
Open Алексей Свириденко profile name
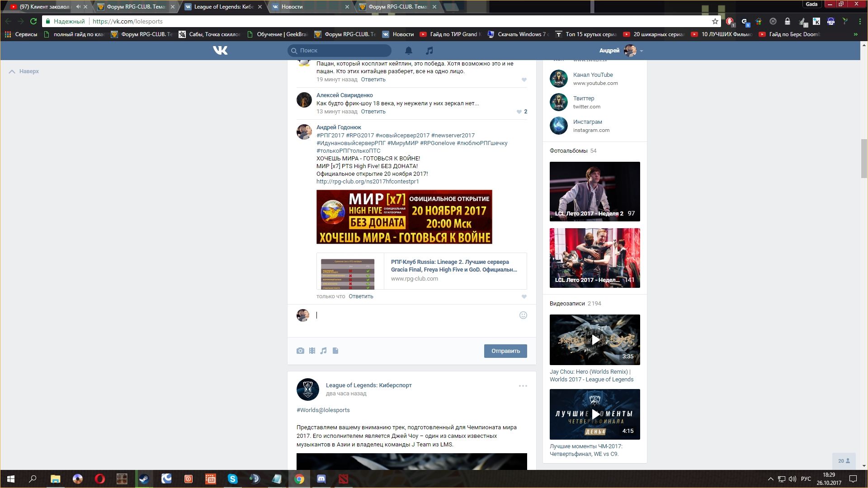(344, 95)
